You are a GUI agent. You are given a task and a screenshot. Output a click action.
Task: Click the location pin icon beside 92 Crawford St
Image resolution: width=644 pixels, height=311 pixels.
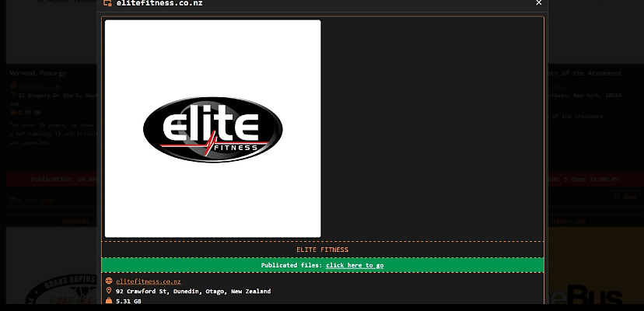(109, 291)
